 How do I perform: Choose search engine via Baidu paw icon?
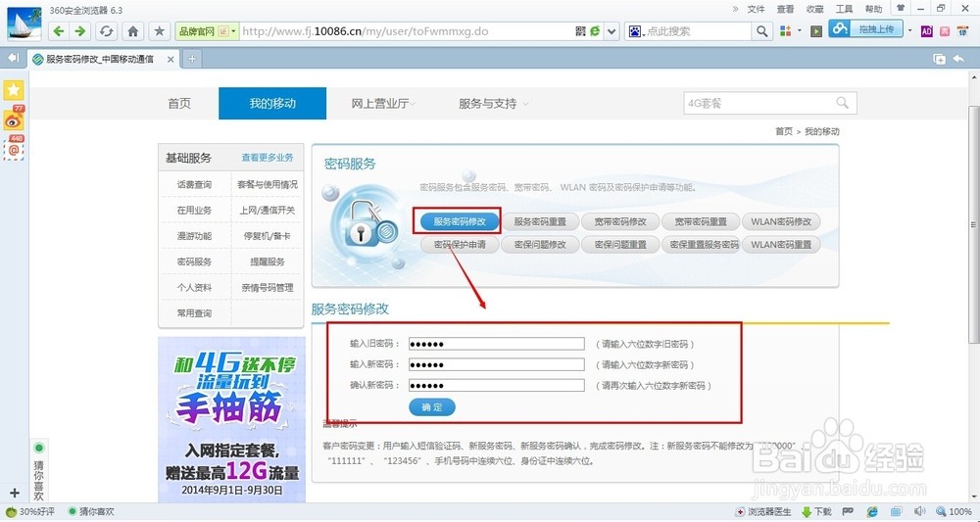(x=636, y=30)
